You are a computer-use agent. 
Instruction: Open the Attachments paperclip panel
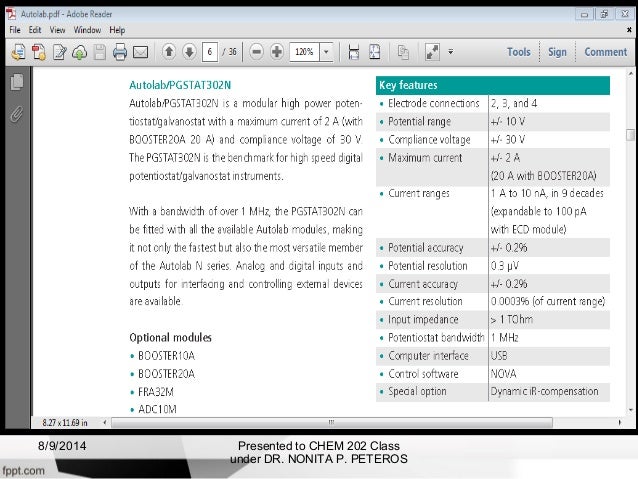[16, 113]
